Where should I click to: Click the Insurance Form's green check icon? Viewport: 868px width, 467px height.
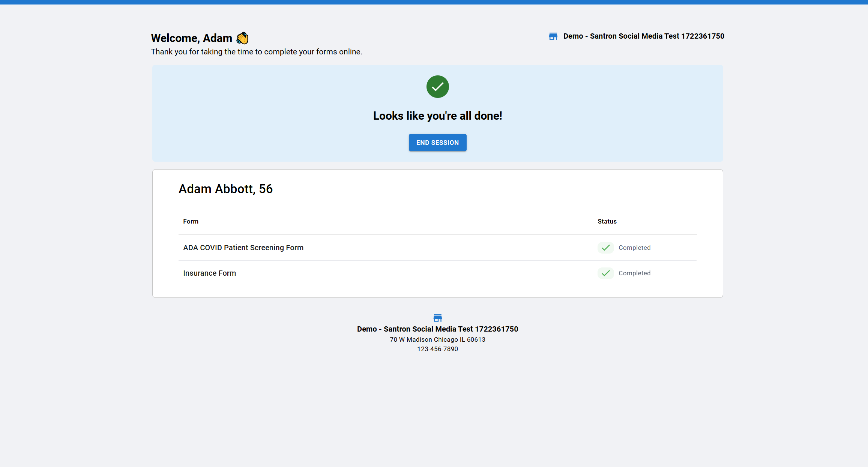pos(605,273)
